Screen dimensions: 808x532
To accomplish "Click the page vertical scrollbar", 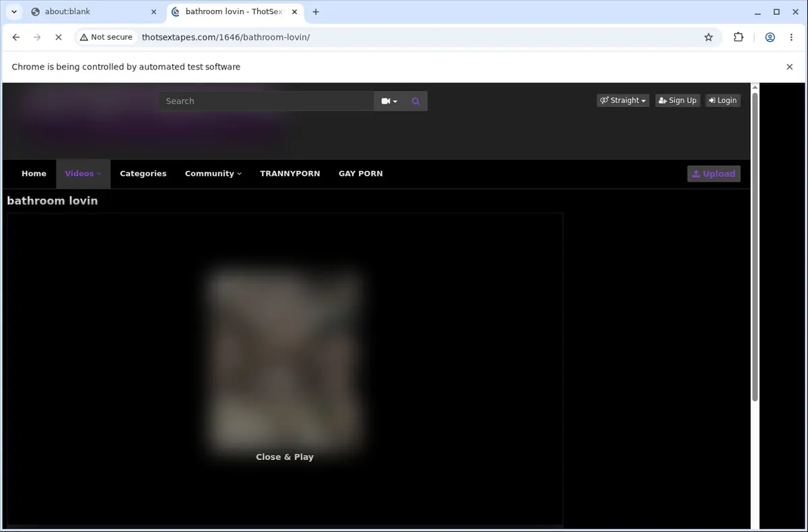I will tap(755, 247).
